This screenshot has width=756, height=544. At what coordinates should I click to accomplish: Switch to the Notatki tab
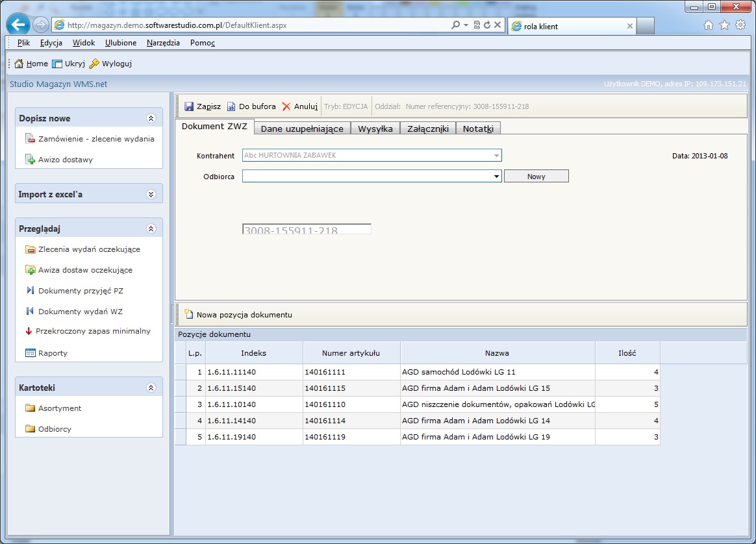coord(478,129)
